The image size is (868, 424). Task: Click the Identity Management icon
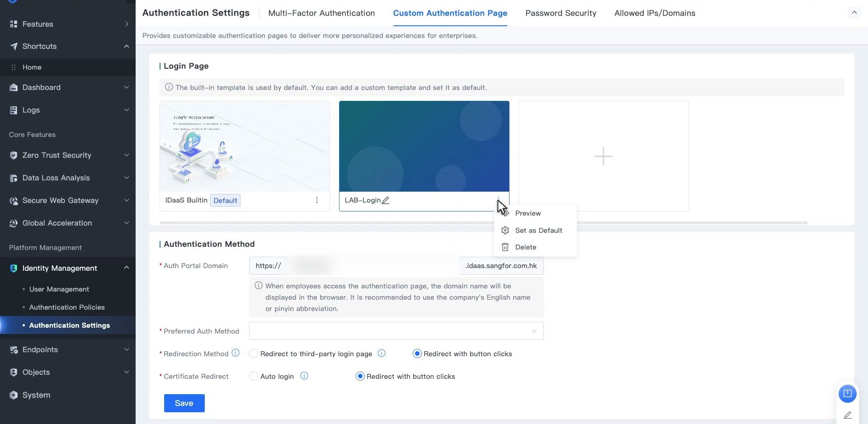(x=14, y=268)
